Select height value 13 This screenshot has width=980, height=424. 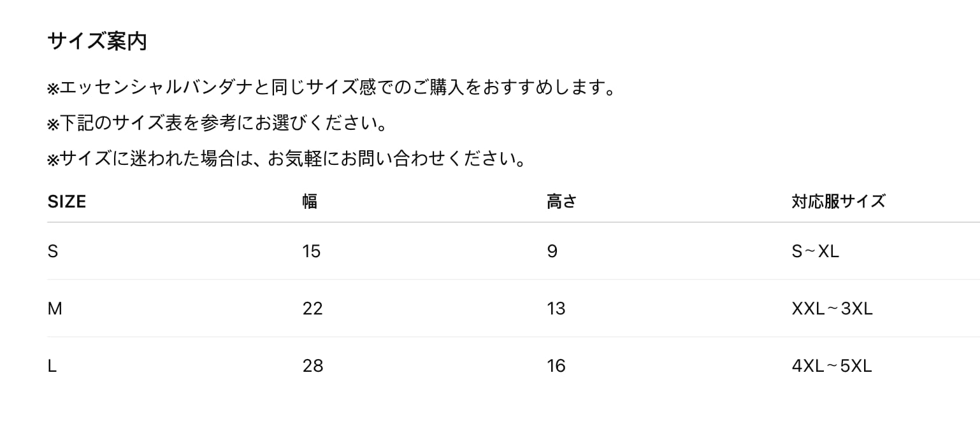(x=556, y=309)
